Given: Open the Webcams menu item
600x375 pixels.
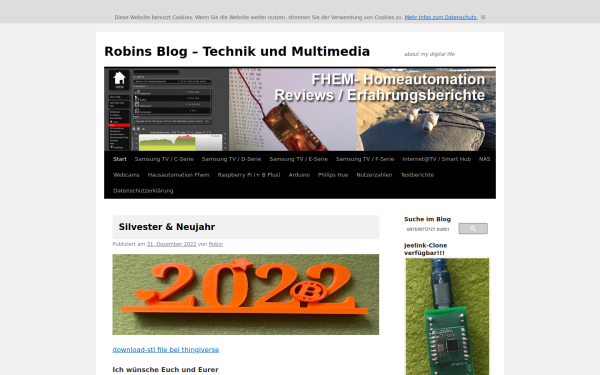Looking at the screenshot, I should pyautogui.click(x=126, y=175).
